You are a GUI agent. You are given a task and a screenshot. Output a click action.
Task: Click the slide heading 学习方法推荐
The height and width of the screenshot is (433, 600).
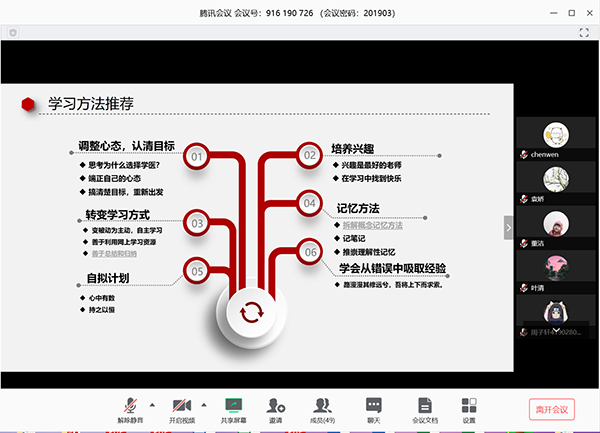tap(91, 104)
